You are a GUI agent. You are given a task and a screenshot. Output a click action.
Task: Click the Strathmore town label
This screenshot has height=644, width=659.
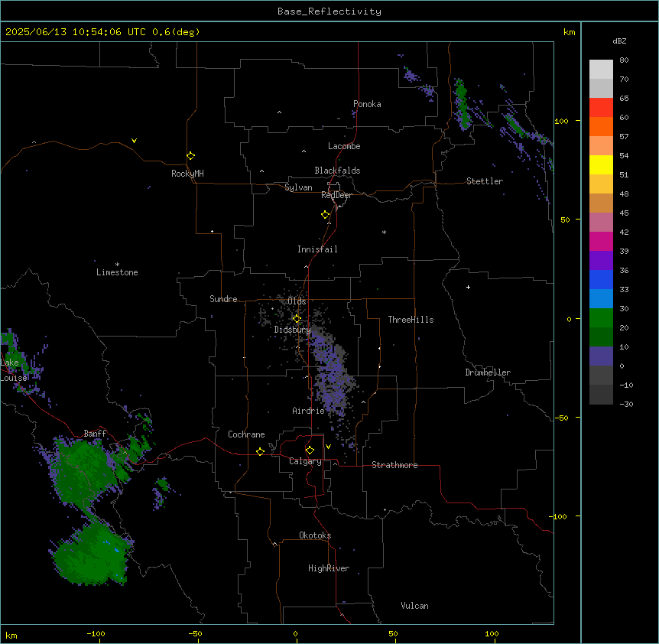click(394, 465)
